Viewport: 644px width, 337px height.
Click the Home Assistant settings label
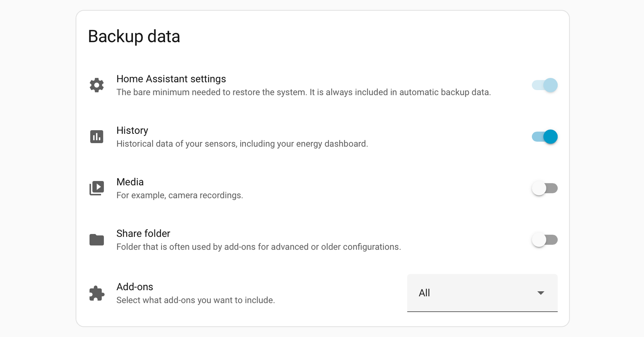click(171, 79)
